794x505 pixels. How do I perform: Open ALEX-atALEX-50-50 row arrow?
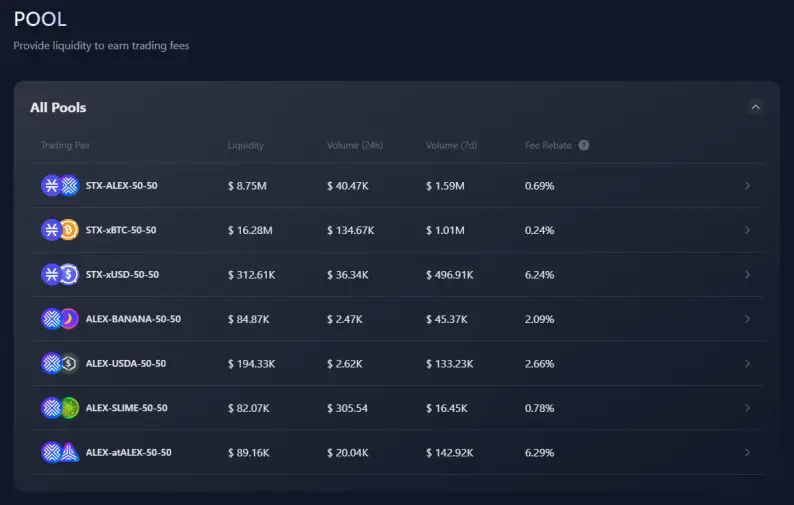point(747,452)
